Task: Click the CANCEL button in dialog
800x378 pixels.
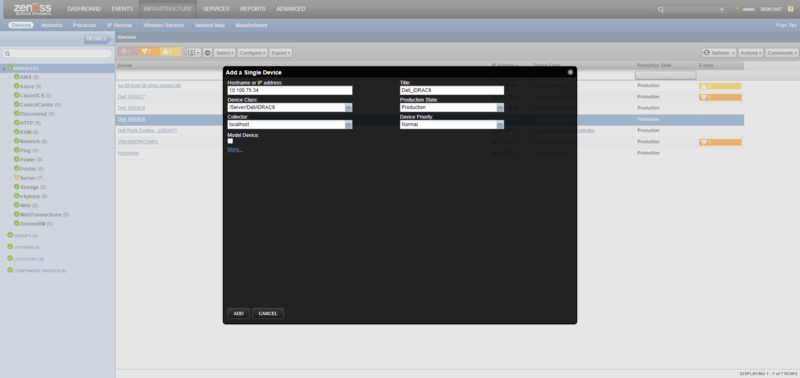Action: point(268,313)
